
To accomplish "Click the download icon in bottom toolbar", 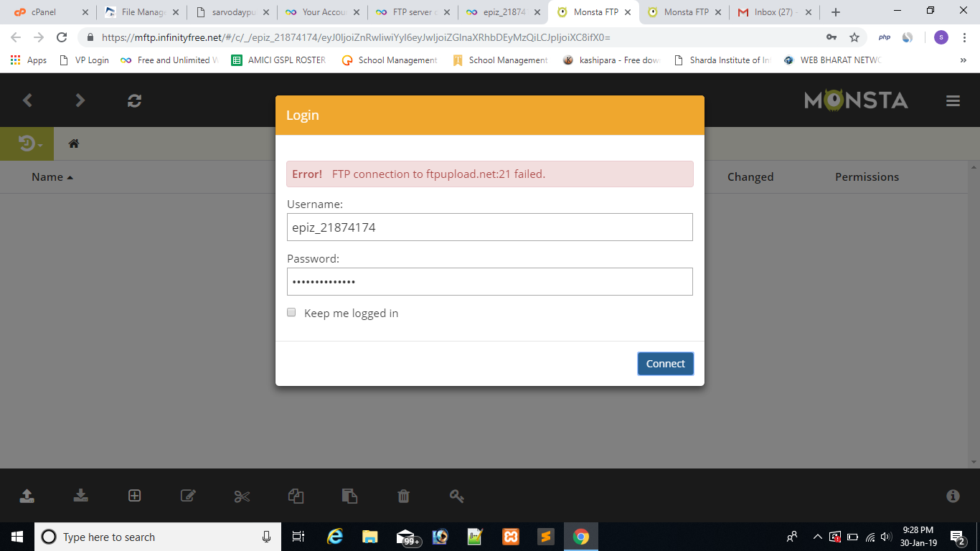I will [80, 496].
